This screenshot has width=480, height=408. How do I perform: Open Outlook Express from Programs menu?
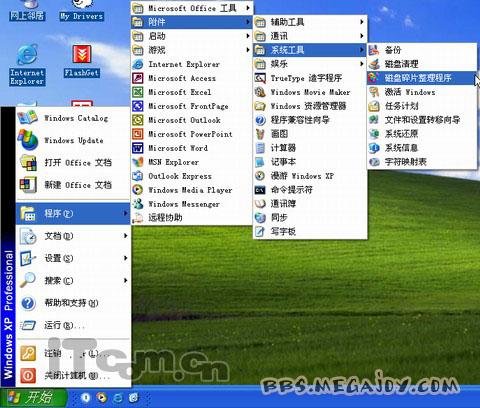[192, 176]
